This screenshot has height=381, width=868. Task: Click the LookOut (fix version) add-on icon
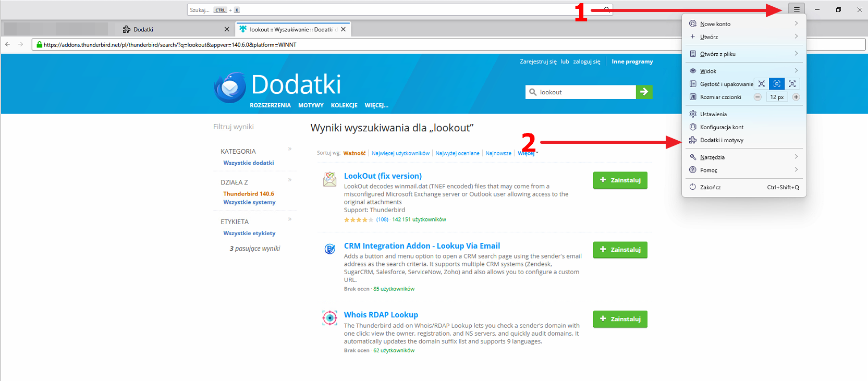click(x=329, y=179)
